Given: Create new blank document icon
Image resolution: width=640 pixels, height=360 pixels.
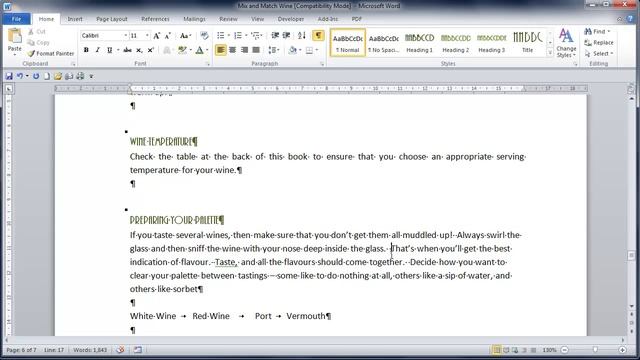Looking at the screenshot, I should click(47, 76).
